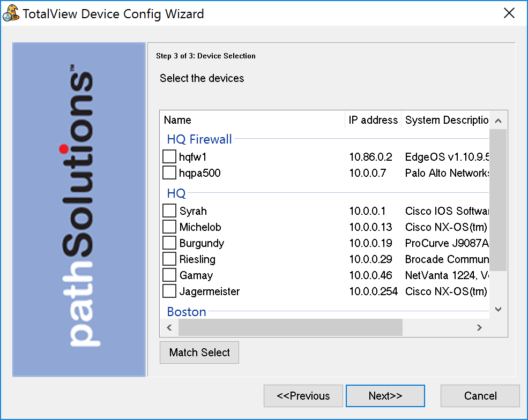Go to Next>> wizard step
This screenshot has height=420, width=528.
[x=385, y=396]
